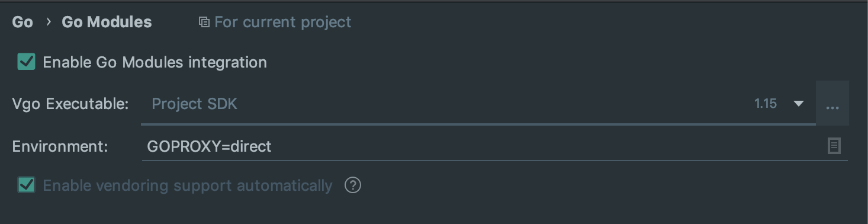
Task: Click the 1.15 SDK version indicator
Action: 766,104
